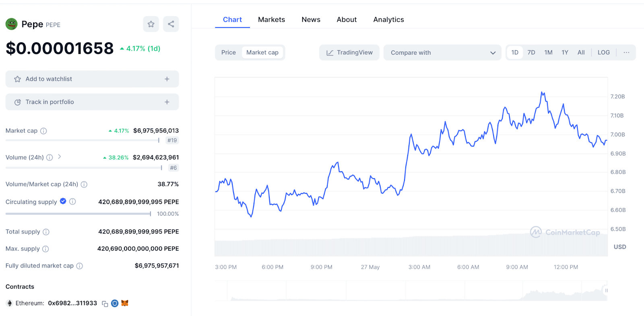Click Add to watchlist button
The image size is (644, 316).
click(x=92, y=79)
